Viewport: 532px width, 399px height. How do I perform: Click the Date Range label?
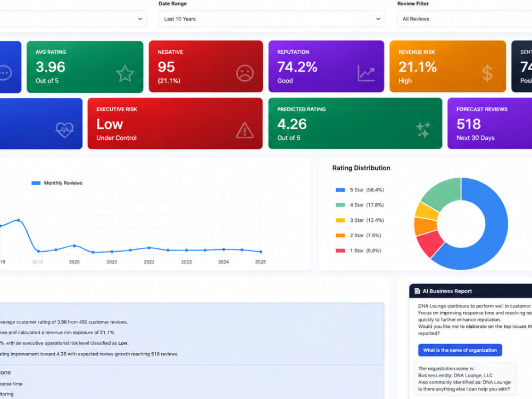pos(172,4)
